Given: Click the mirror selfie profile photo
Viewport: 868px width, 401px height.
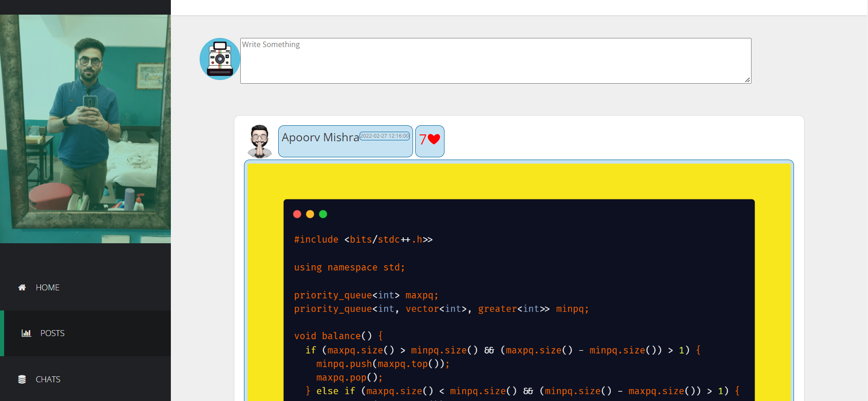Looking at the screenshot, I should point(85,129).
